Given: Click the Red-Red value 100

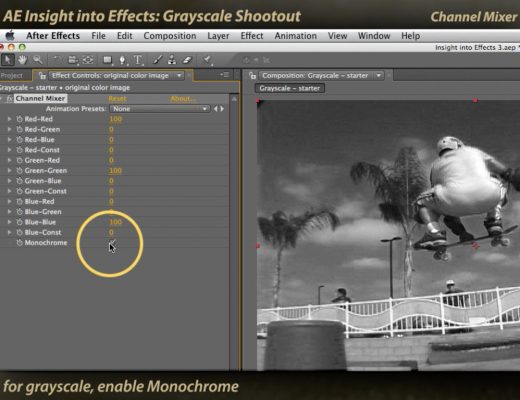Looking at the screenshot, I should pos(115,119).
